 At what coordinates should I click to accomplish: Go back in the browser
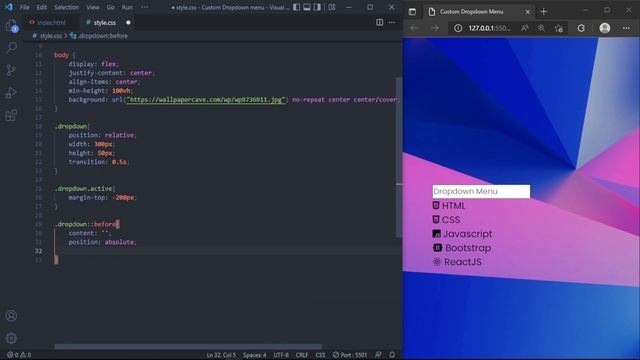(414, 28)
